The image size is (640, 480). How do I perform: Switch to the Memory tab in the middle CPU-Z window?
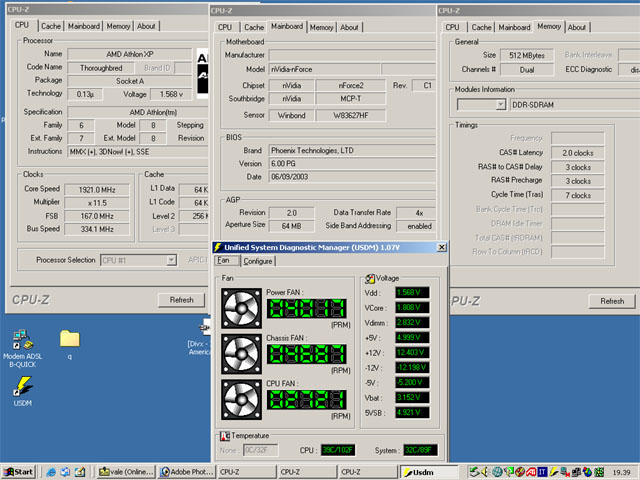(x=322, y=27)
